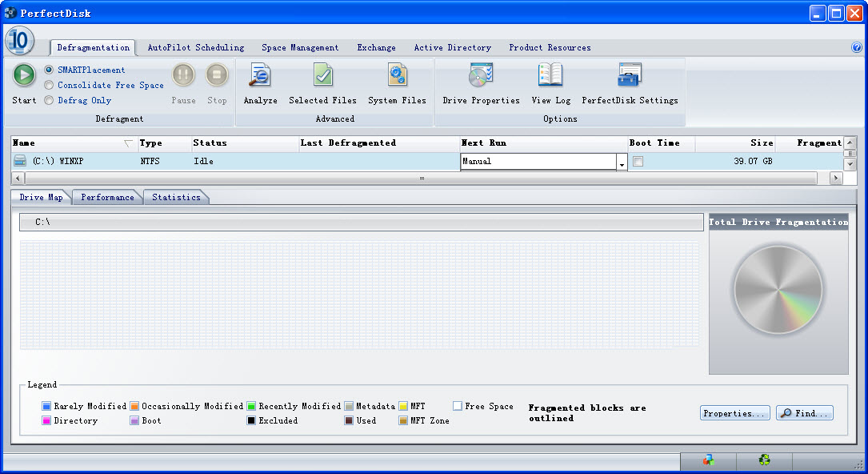Open the System Files tool
Viewport: 868px width, 474px height.
point(397,76)
